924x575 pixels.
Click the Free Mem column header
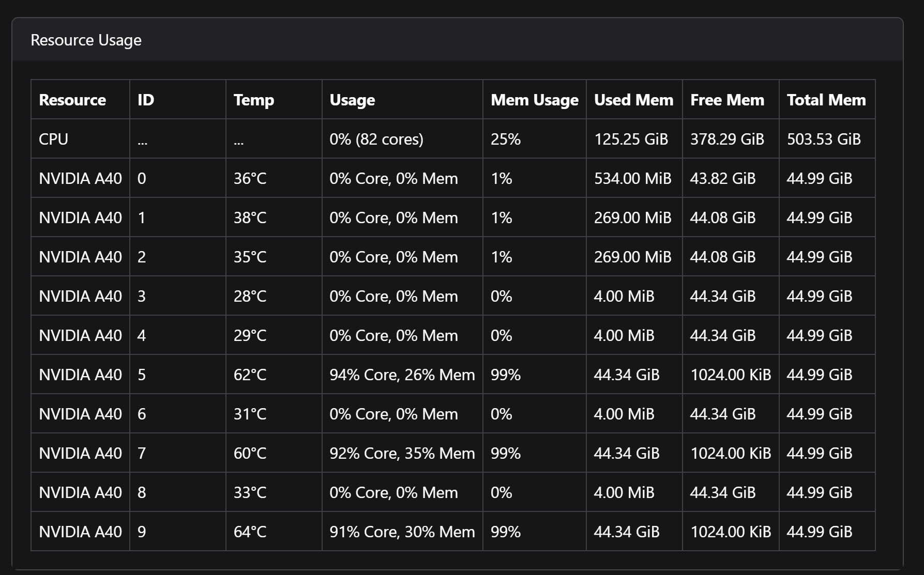coord(727,100)
